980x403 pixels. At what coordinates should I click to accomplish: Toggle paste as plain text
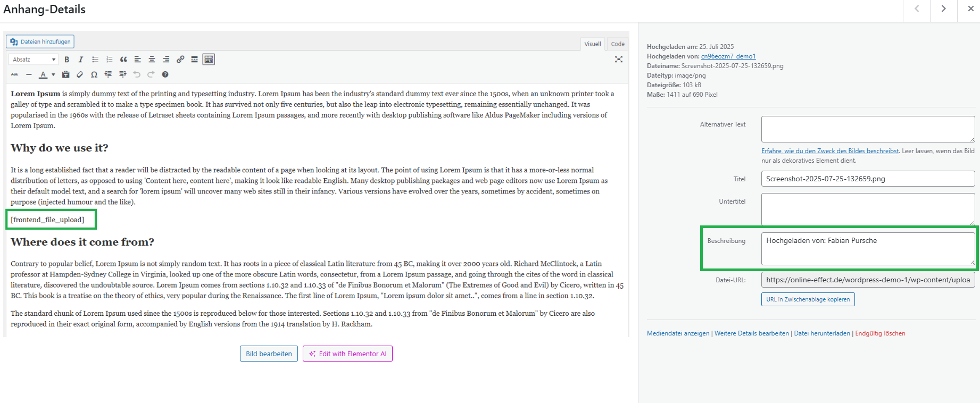tap(66, 74)
